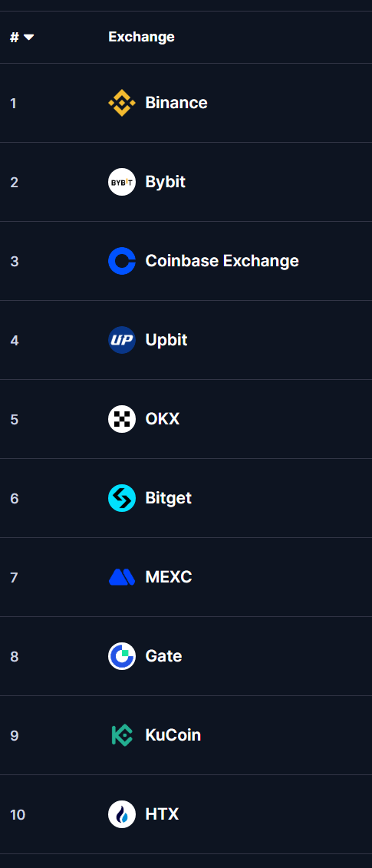Select the Upbit logo icon
The height and width of the screenshot is (868, 372).
pos(122,340)
